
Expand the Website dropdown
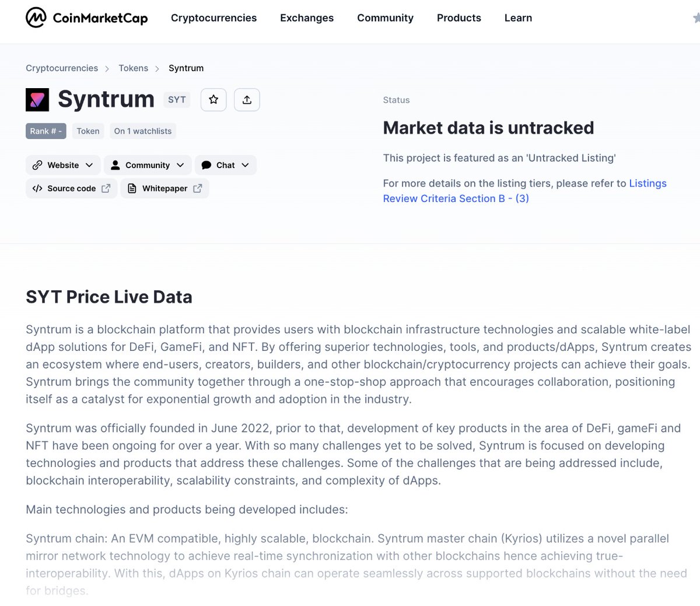[x=63, y=165]
